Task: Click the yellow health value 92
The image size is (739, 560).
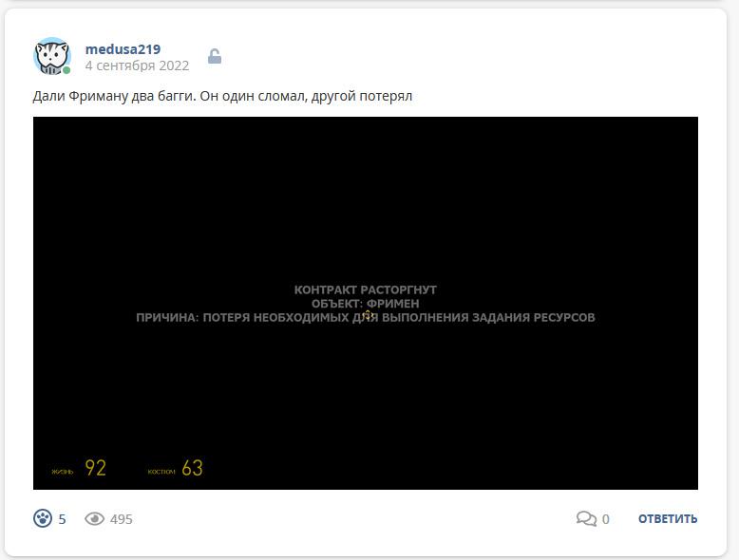Action: click(95, 468)
